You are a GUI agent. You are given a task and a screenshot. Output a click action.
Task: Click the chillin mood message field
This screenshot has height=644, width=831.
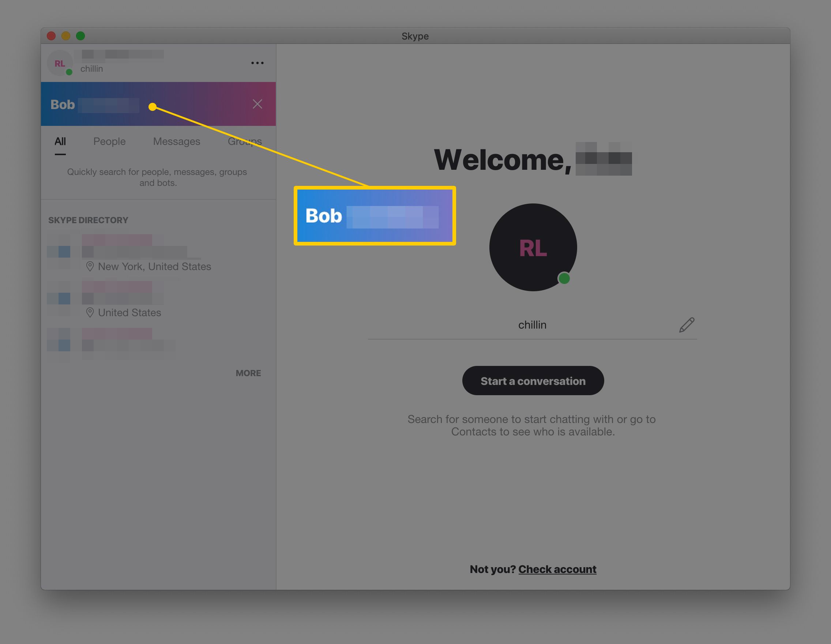[x=532, y=325]
